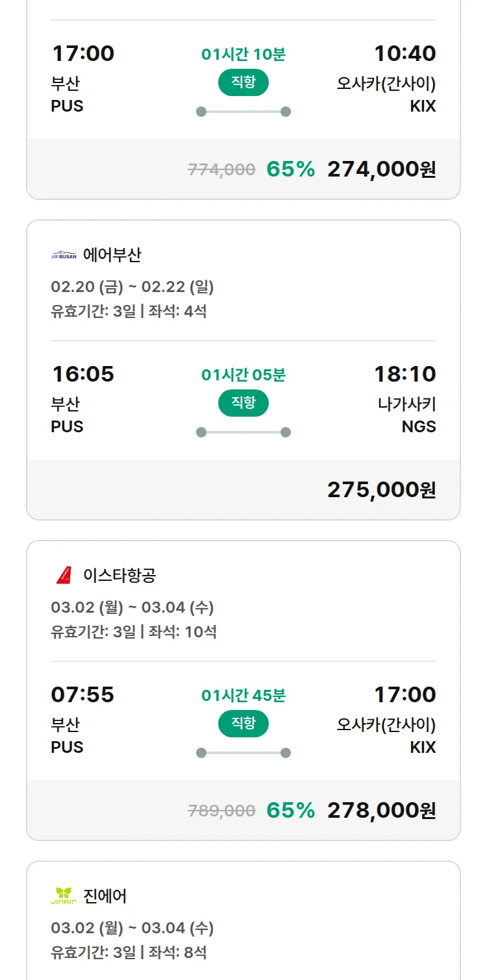
Task: Tap the 직항 badge on the Nagasaki flight
Action: click(243, 403)
